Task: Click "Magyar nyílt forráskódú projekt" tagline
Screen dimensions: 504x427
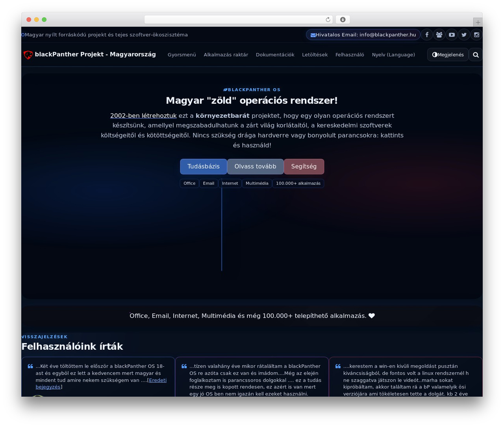Action: pyautogui.click(x=106, y=35)
